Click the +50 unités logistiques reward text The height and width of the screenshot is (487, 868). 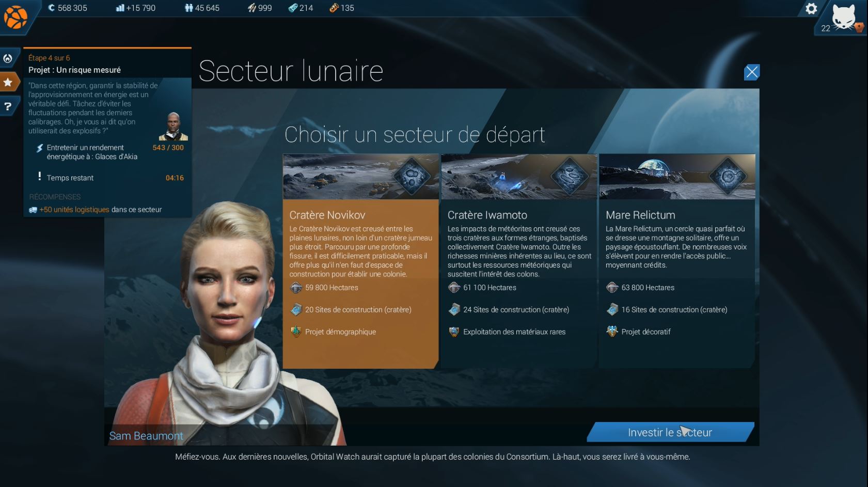tap(74, 210)
